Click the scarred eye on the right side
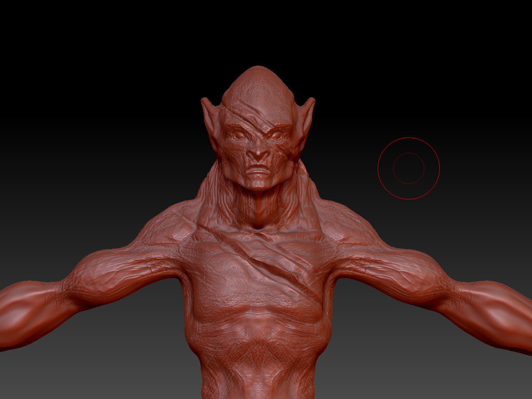The width and height of the screenshot is (532, 399). pyautogui.click(x=276, y=136)
